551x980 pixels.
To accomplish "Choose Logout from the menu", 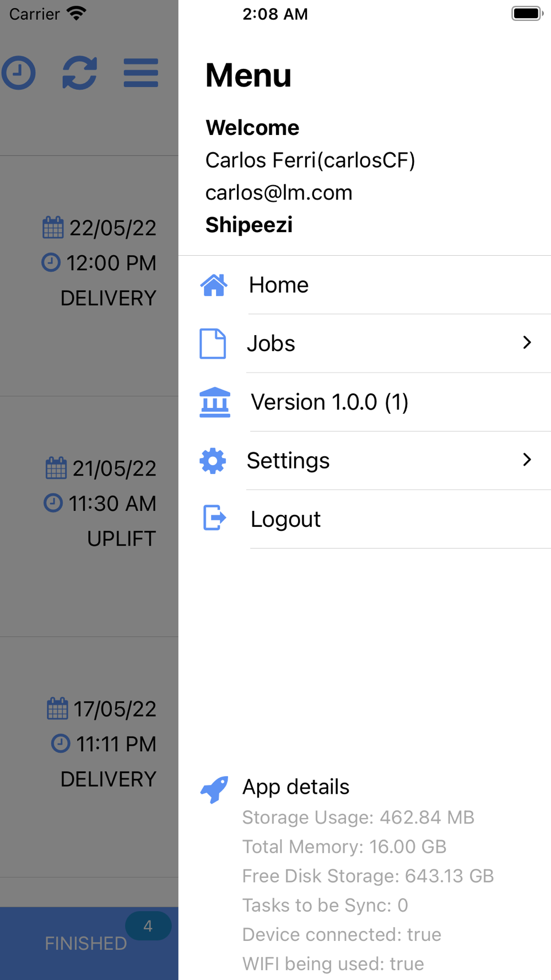I will coord(365,519).
